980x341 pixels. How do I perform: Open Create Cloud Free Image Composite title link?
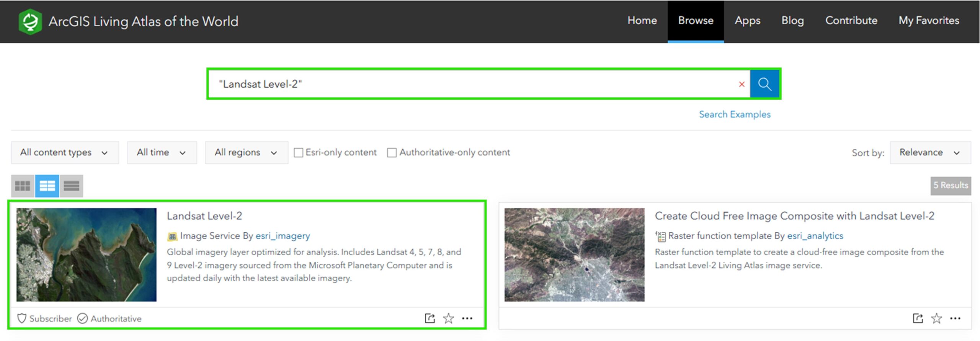point(794,216)
